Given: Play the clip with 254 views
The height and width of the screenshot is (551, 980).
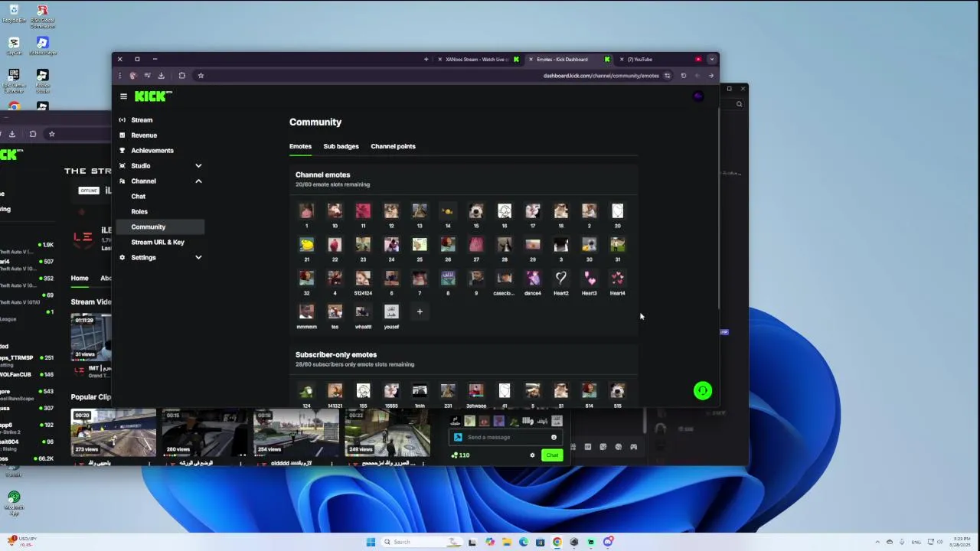Looking at the screenshot, I should tap(296, 433).
